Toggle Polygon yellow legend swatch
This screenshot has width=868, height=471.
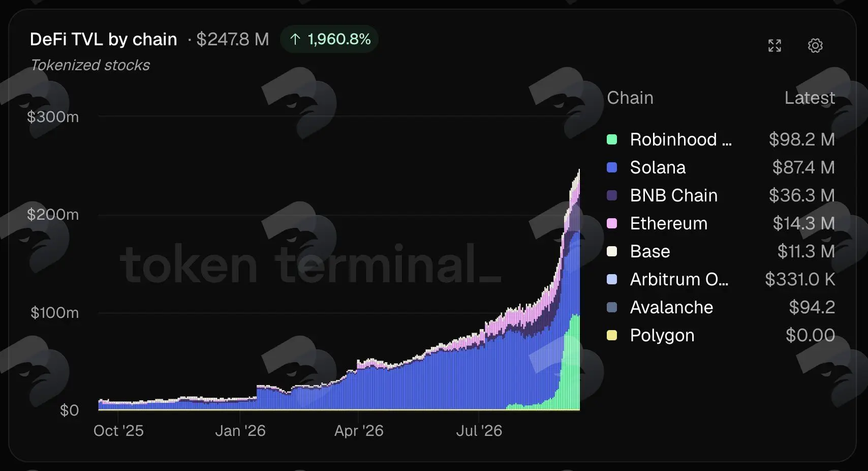pyautogui.click(x=612, y=335)
